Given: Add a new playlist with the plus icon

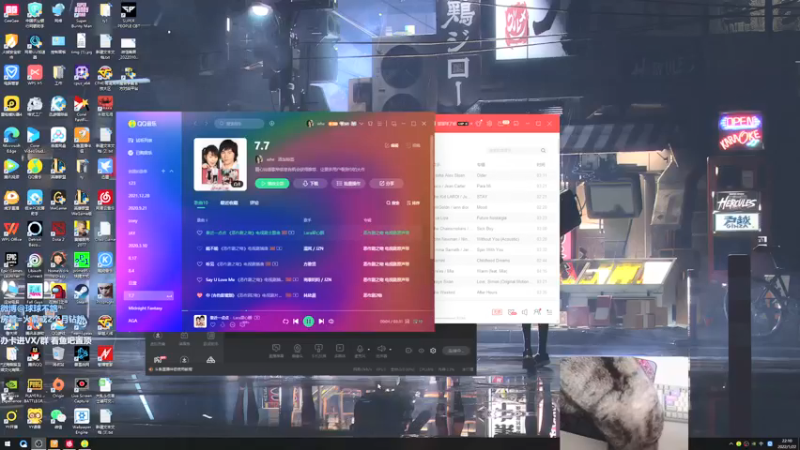Looking at the screenshot, I should [163, 171].
